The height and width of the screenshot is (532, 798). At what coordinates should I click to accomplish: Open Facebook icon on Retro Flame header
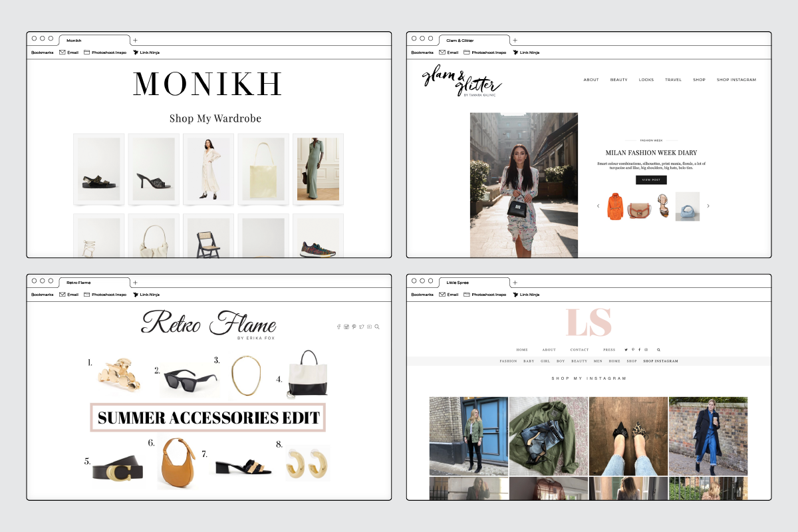coord(338,327)
